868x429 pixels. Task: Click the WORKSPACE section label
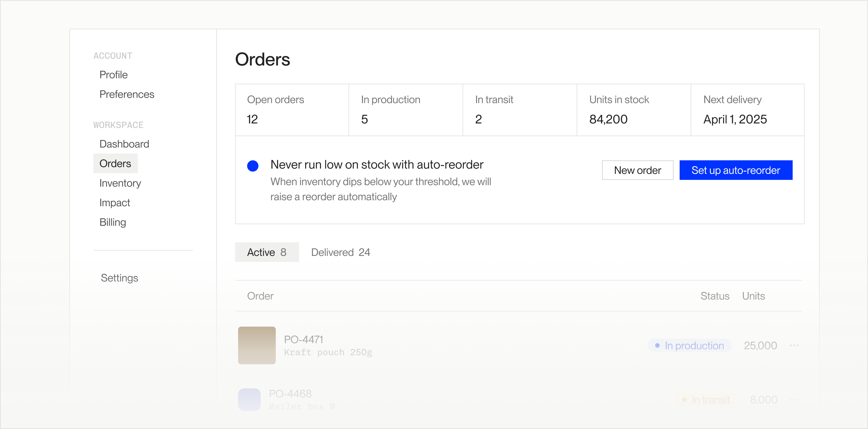pos(118,125)
